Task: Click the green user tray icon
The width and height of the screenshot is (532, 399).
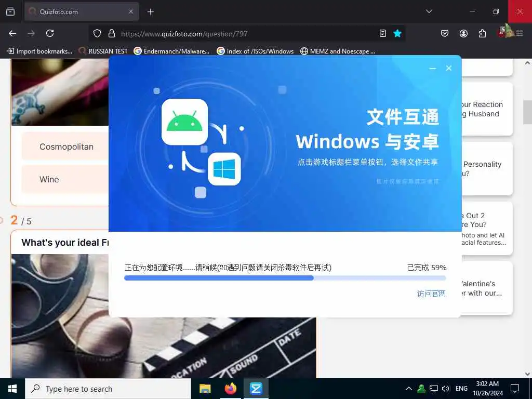Action: point(421,389)
